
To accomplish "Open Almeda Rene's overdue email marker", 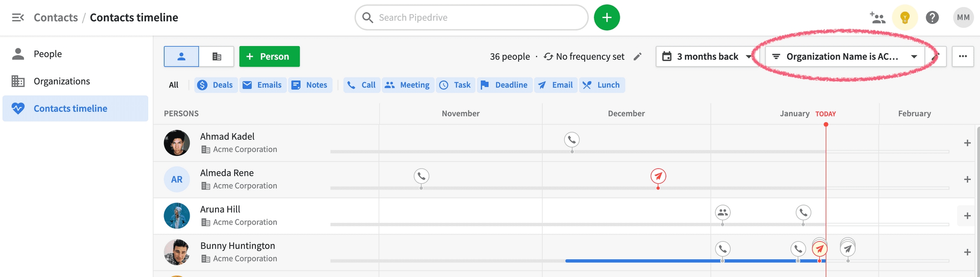I will 658,176.
